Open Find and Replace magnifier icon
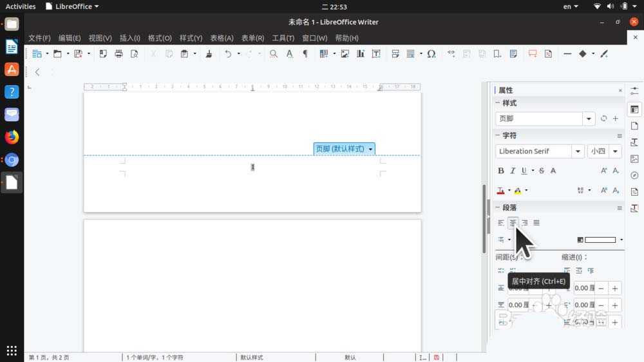Image resolution: width=644 pixels, height=362 pixels. tap(274, 54)
